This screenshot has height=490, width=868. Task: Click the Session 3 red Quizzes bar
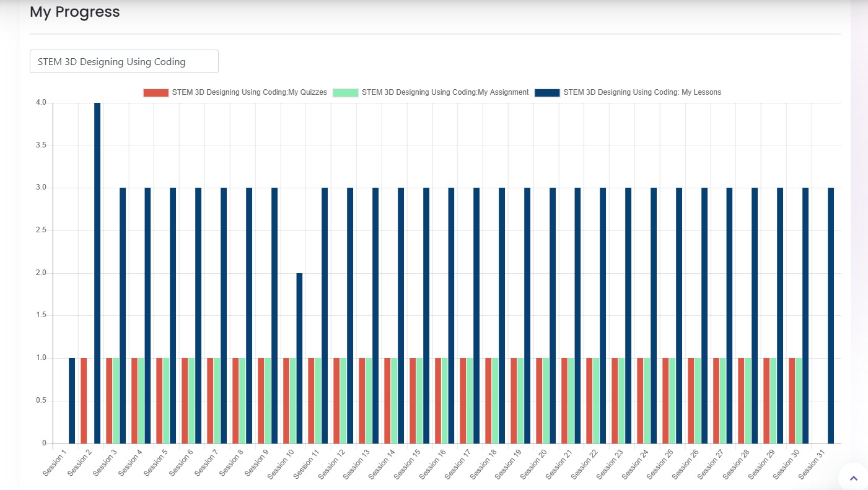[x=109, y=400]
